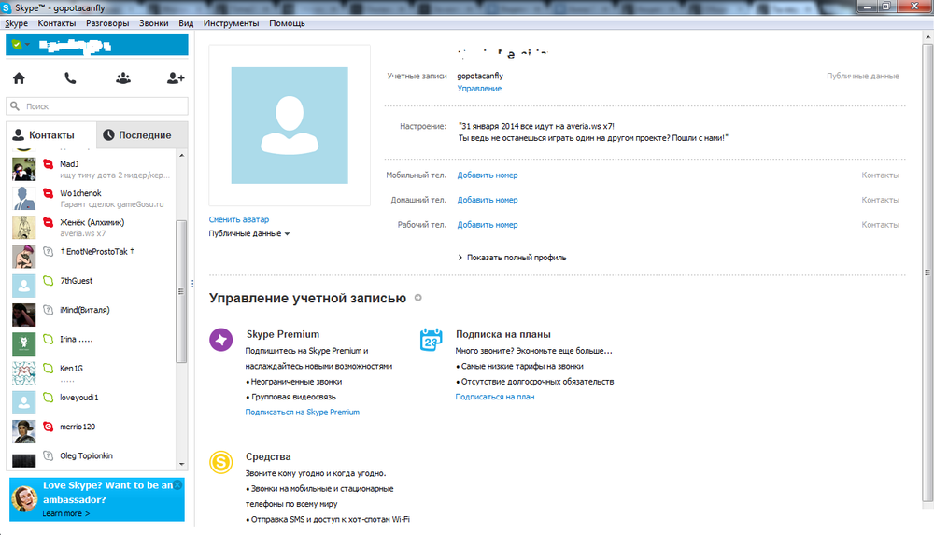This screenshot has width=934, height=560.
Task: Click the yellow Skype credit icon
Action: pos(221,461)
